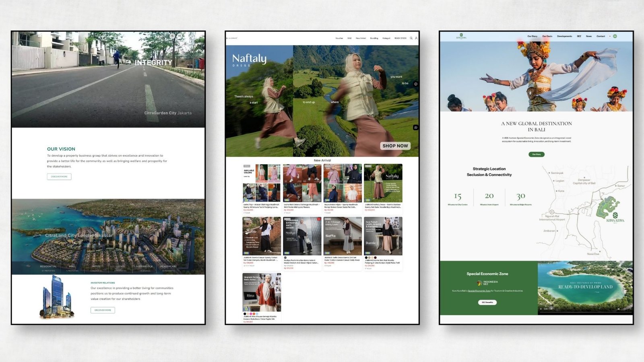The image size is (644, 362).
Task: Click CitraLand City Losari Makassar banner title
Action: tap(79, 235)
